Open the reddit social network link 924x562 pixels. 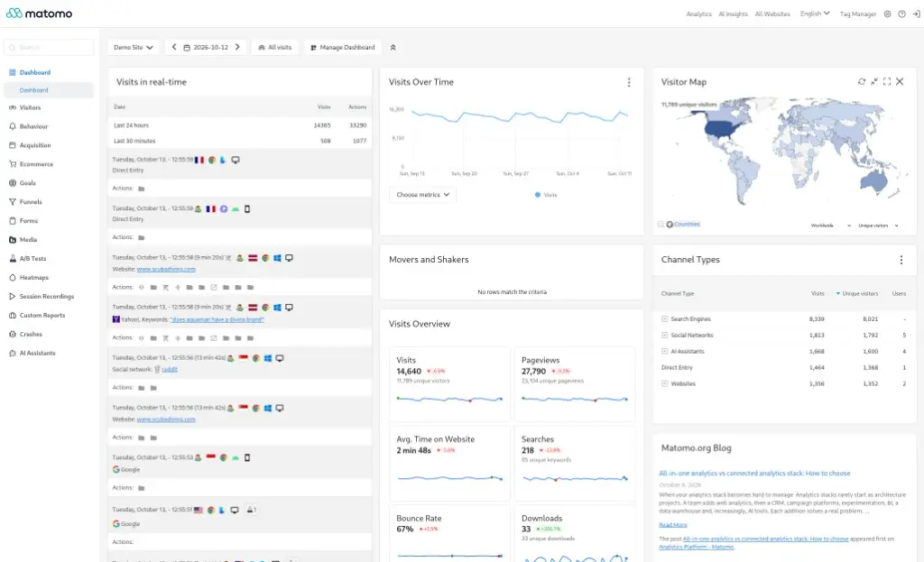point(169,369)
